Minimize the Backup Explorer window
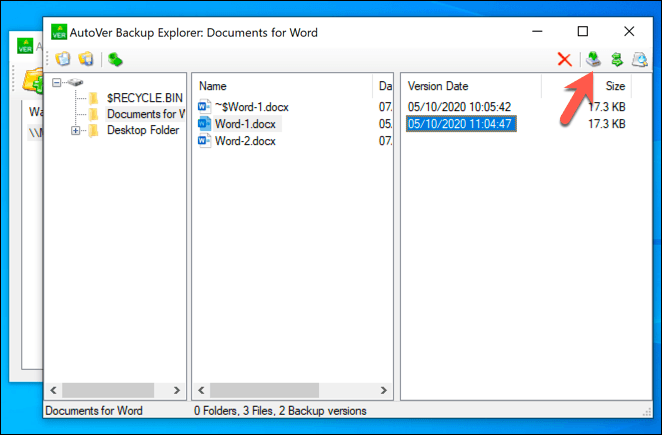 click(537, 31)
